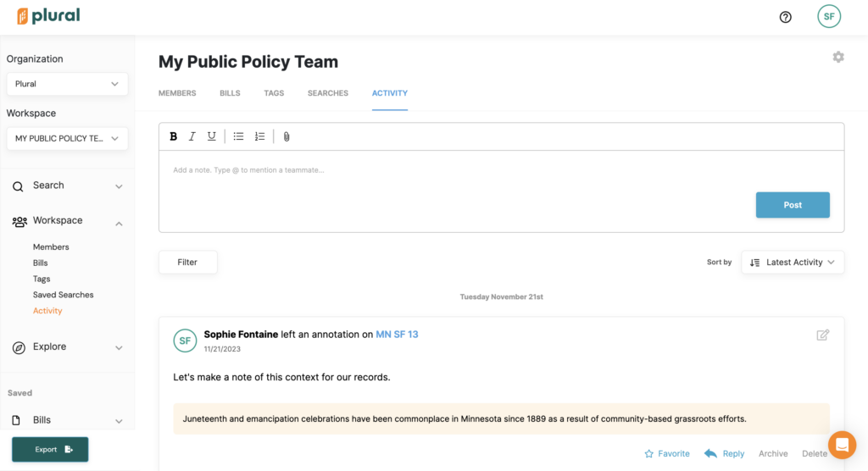Image resolution: width=868 pixels, height=471 pixels.
Task: Attach a file with paperclip icon
Action: [x=287, y=136]
